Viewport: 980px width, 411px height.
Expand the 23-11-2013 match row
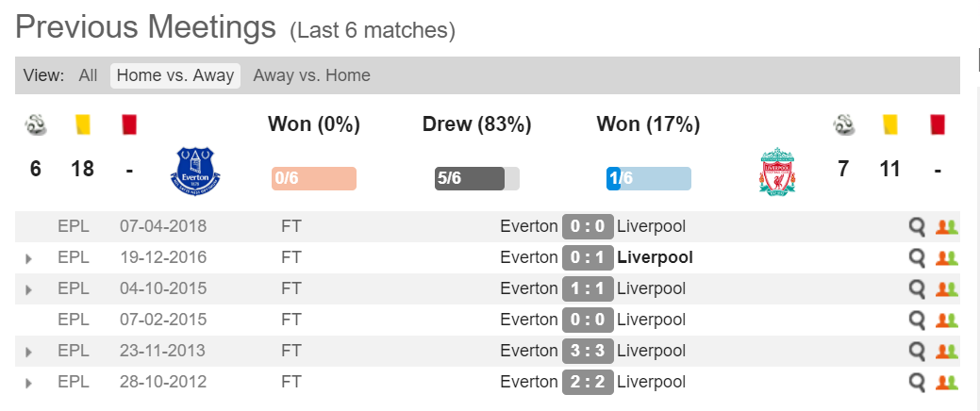(28, 353)
